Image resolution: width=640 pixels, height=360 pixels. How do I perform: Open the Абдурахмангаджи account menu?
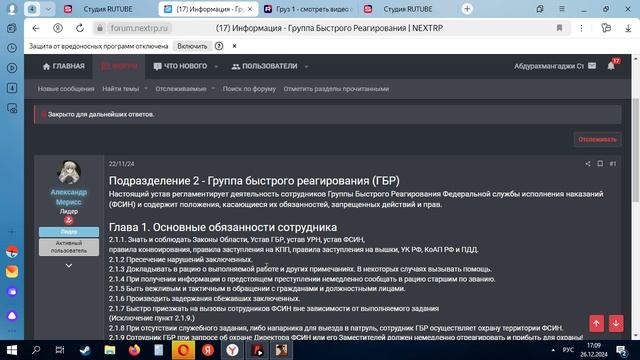pos(549,66)
